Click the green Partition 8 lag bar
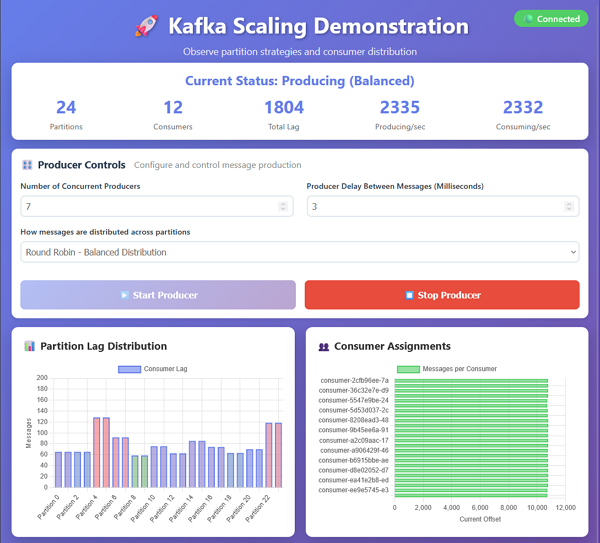Viewport: 600px width, 543px height. (135, 471)
